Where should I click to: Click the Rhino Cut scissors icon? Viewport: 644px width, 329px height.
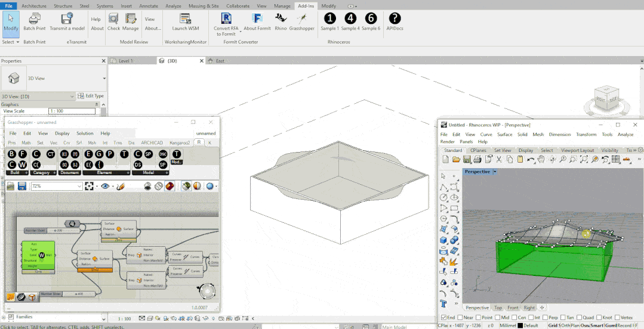(498, 160)
